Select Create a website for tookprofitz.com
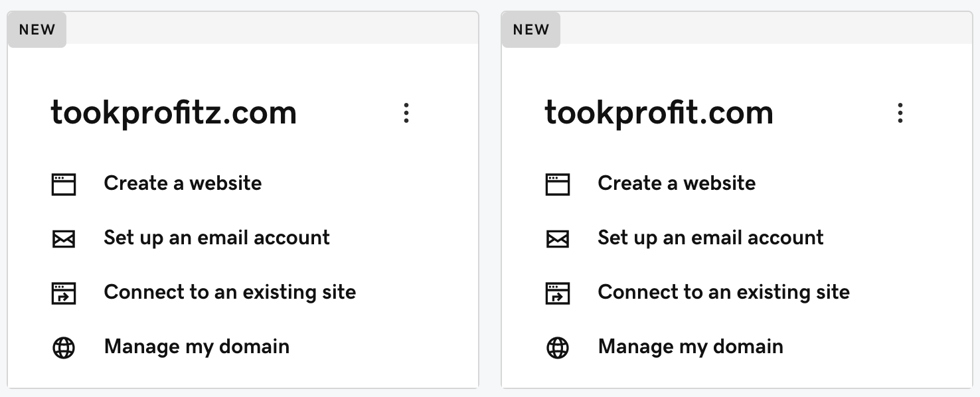The image size is (980, 397). [x=183, y=183]
